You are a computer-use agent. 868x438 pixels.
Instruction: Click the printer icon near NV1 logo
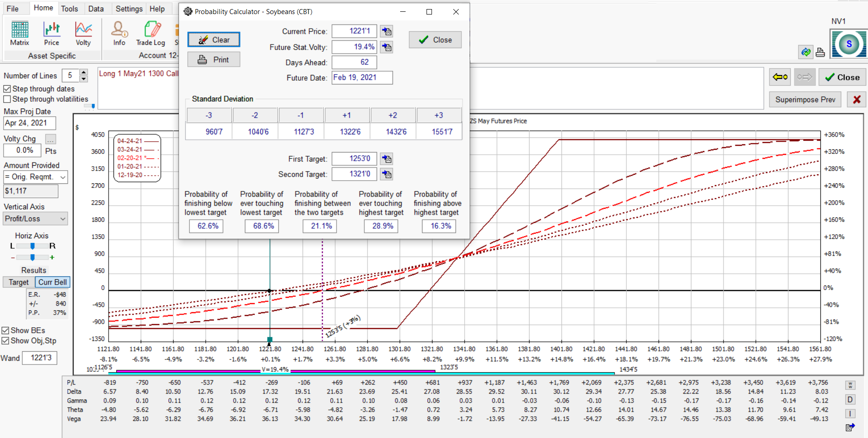point(820,52)
